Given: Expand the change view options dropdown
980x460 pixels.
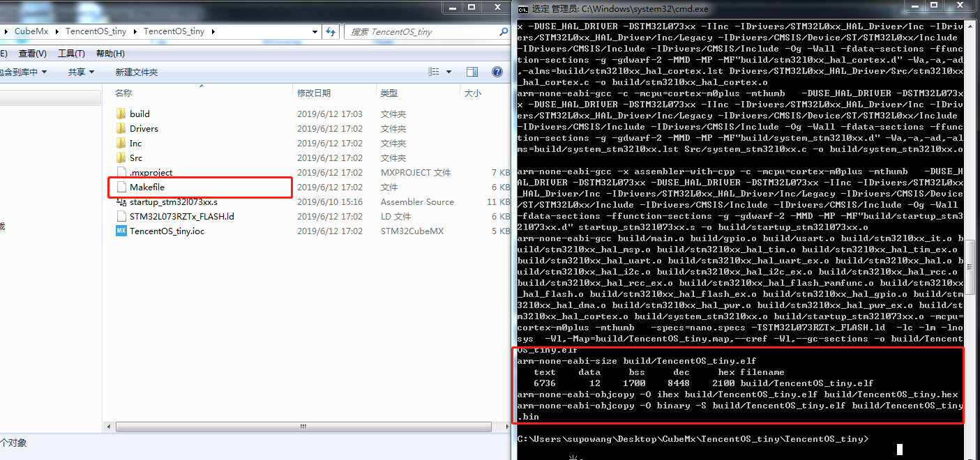Looking at the screenshot, I should (448, 72).
